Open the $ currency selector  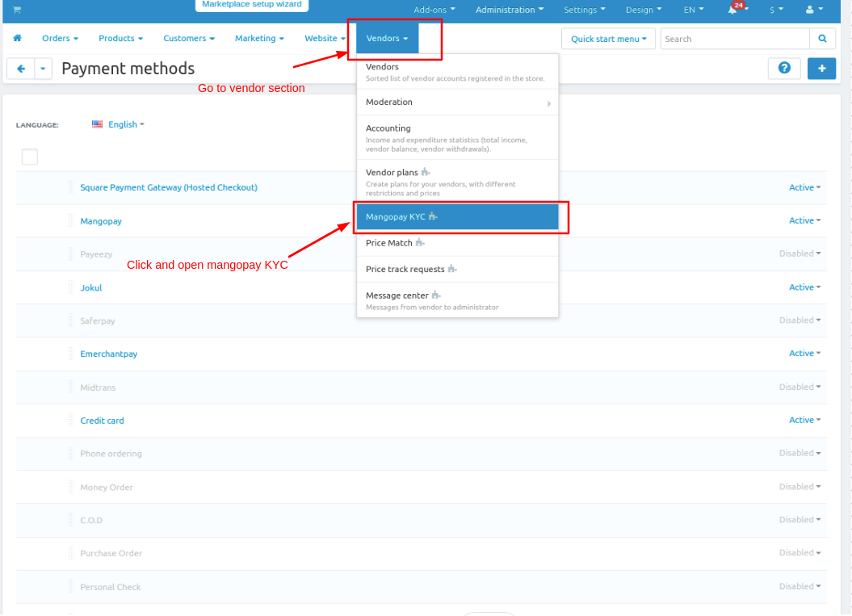click(x=776, y=10)
